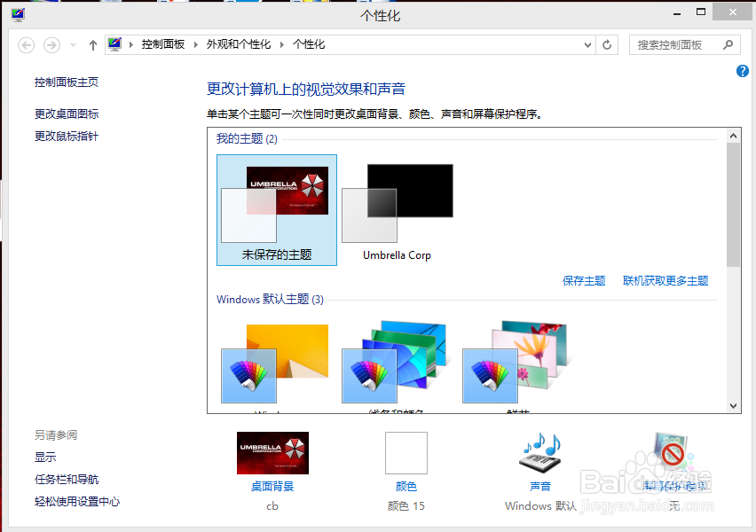
Task: Open 显示 link
Action: 45,458
